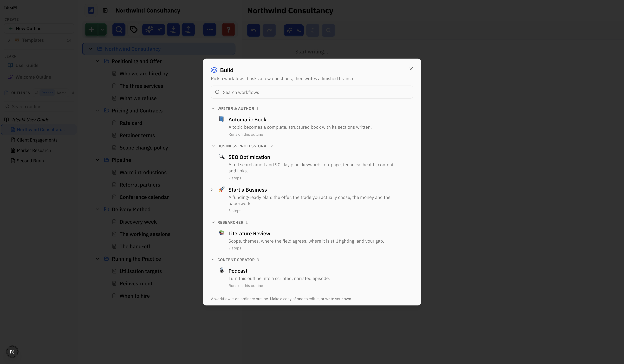Click the outline search magnifier toolbar button
Image resolution: width=624 pixels, height=364 pixels.
pos(119,30)
